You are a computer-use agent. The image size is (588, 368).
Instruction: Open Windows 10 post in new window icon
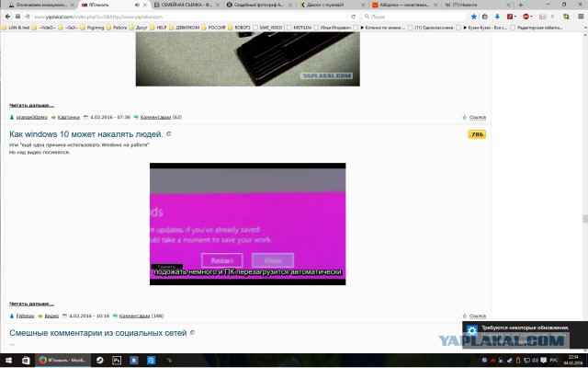(168, 133)
